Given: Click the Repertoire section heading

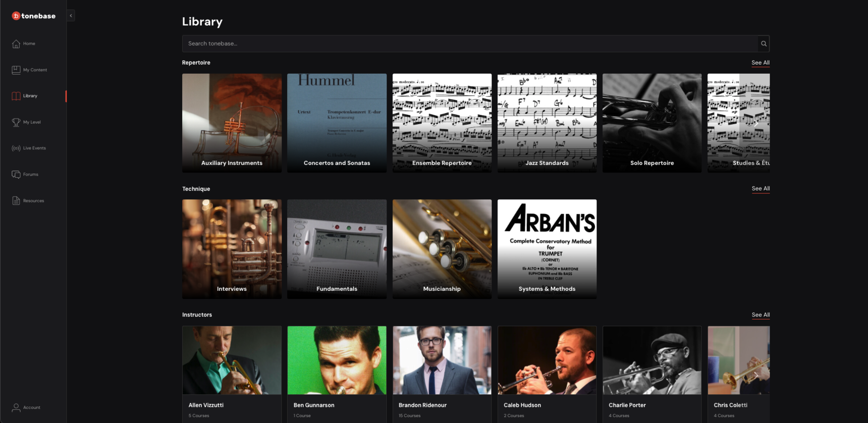Looking at the screenshot, I should click(x=196, y=63).
